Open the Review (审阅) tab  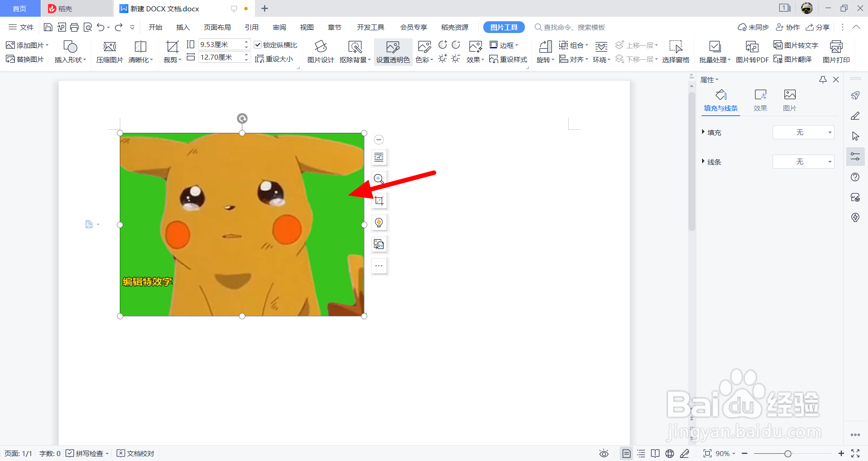tap(279, 28)
